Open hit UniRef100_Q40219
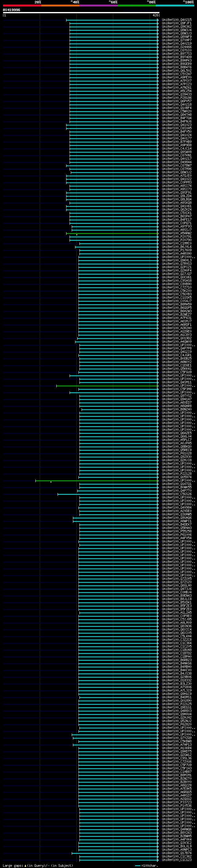 click(x=177, y=43)
